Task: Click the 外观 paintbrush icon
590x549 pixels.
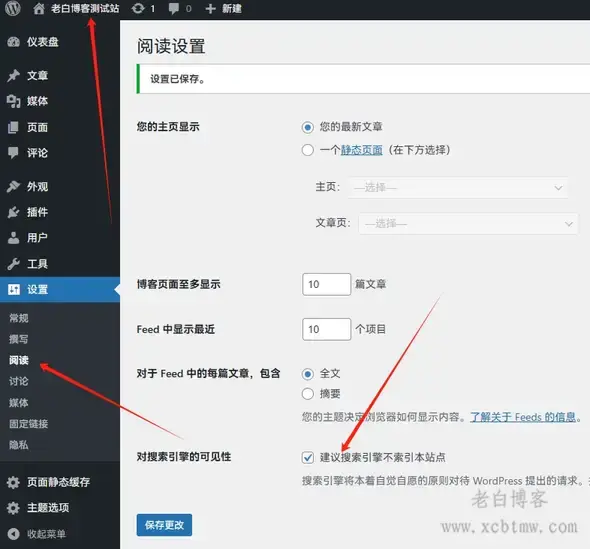Action: [x=14, y=186]
